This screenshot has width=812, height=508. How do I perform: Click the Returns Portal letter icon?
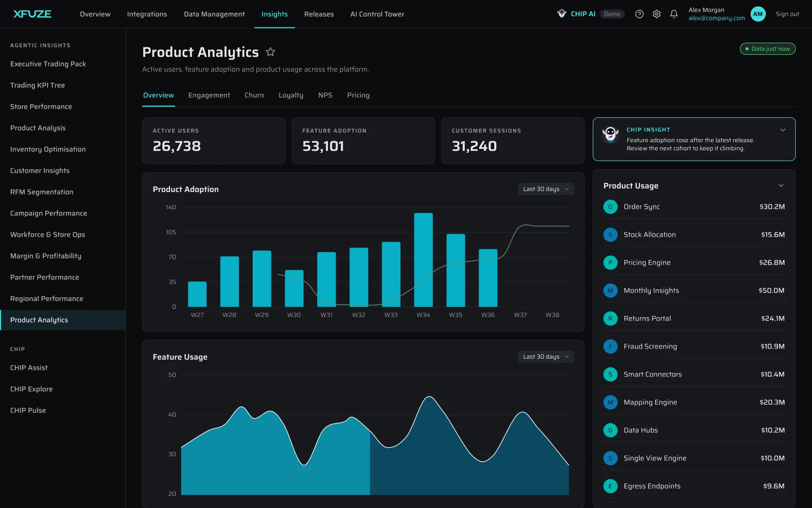pos(610,319)
